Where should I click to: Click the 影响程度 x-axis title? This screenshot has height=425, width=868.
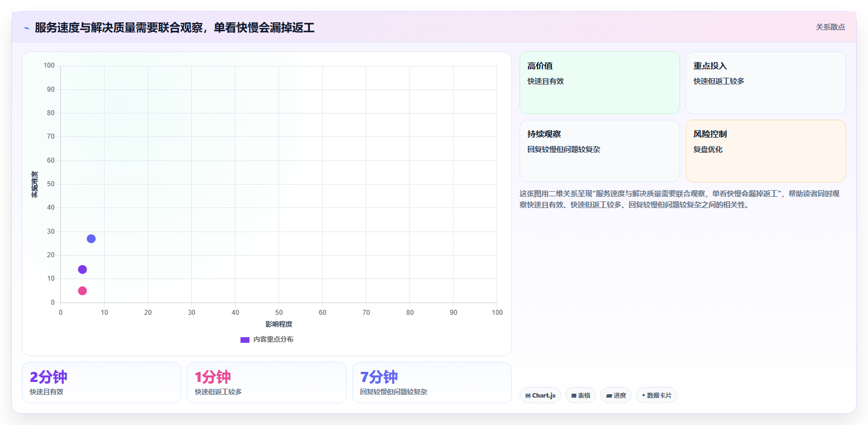click(279, 324)
